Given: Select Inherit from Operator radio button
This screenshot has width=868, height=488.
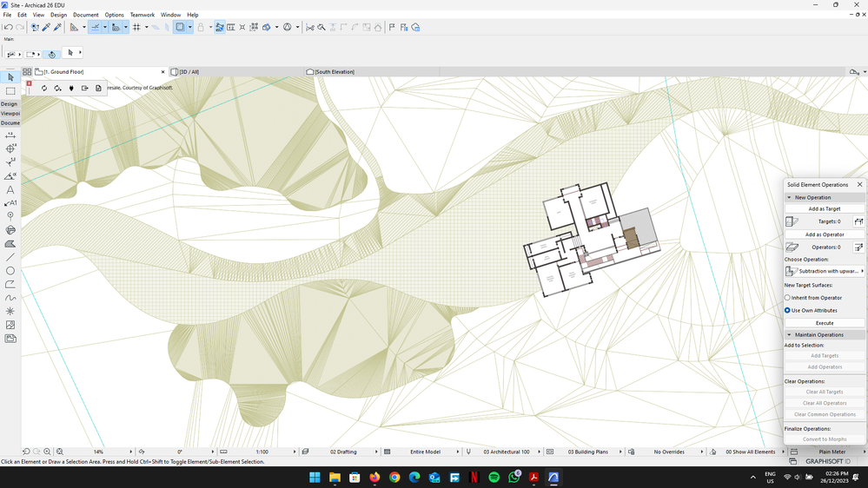Looking at the screenshot, I should (788, 298).
